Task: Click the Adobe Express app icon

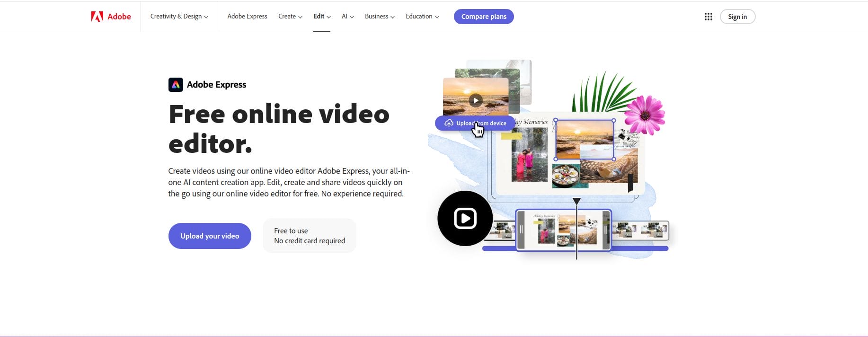Action: click(x=176, y=85)
